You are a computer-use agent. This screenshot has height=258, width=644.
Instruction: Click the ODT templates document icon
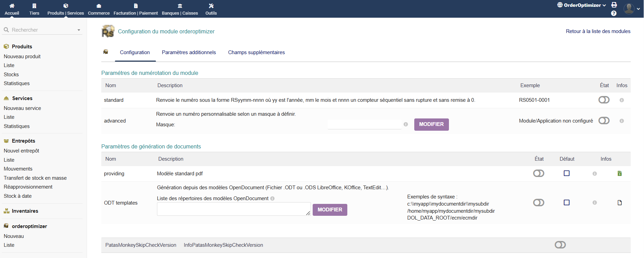(620, 203)
